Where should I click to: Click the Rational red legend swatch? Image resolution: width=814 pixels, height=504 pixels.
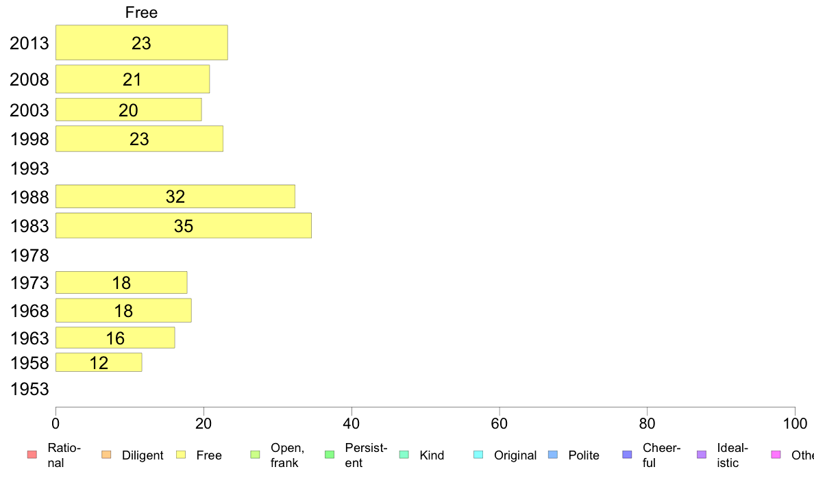coord(32,455)
